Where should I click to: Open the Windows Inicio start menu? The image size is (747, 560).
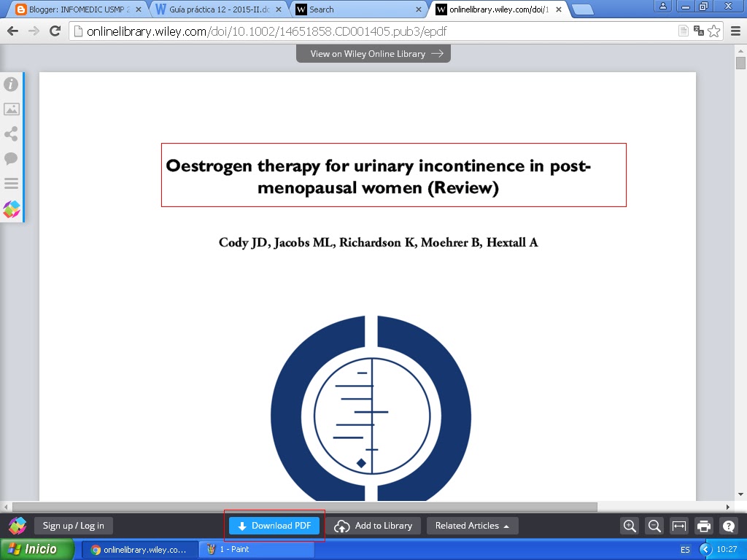click(x=36, y=549)
